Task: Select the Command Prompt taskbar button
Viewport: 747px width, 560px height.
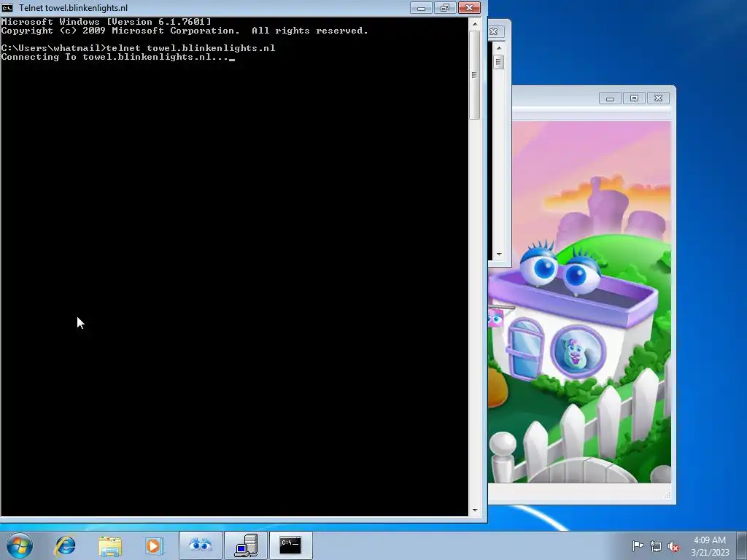Action: (290, 545)
